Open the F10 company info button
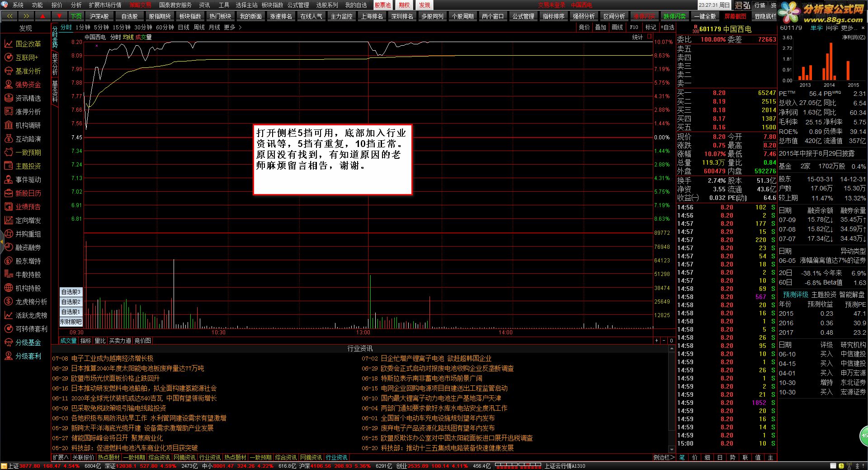 [x=634, y=28]
